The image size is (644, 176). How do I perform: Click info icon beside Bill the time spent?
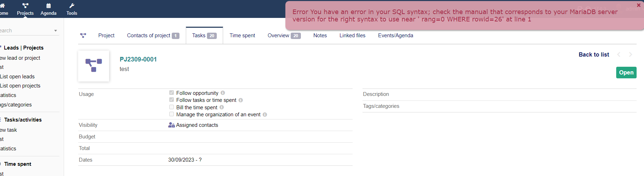(222, 107)
